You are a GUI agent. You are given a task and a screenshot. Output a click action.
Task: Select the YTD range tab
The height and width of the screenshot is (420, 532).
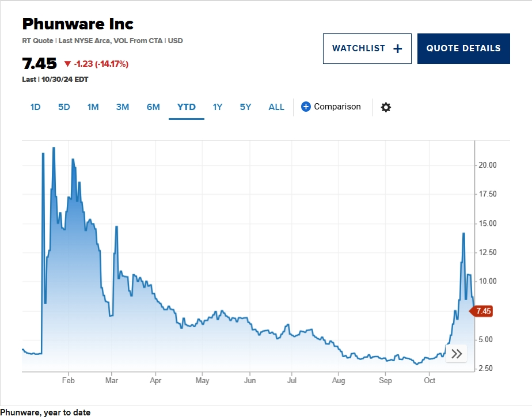tap(187, 107)
